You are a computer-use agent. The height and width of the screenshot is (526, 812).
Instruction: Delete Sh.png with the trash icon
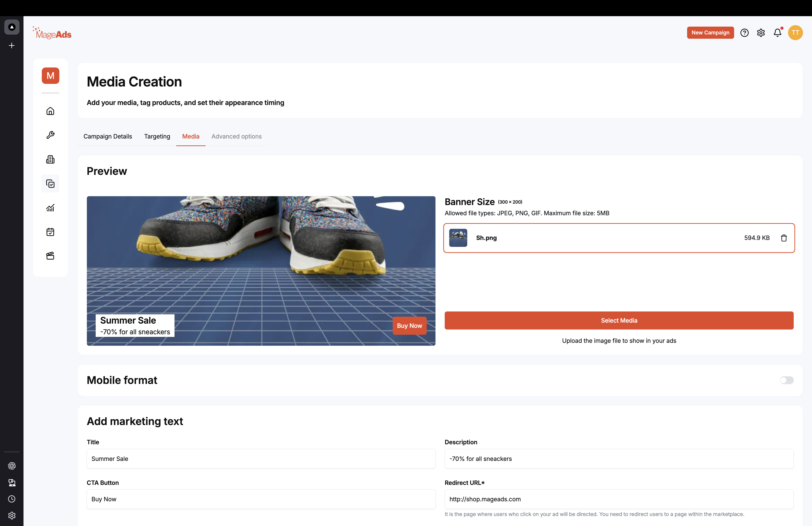click(784, 238)
